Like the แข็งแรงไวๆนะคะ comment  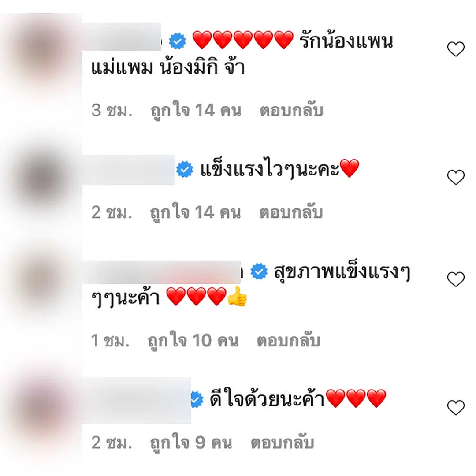[456, 177]
